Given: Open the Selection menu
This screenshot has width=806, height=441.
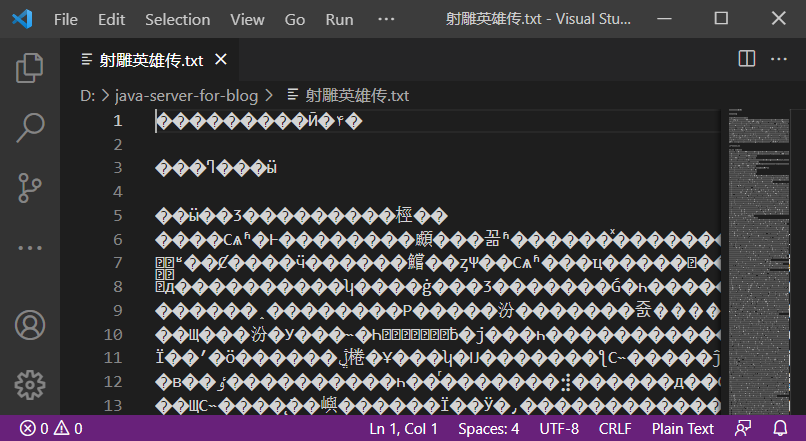Looking at the screenshot, I should (x=177, y=19).
